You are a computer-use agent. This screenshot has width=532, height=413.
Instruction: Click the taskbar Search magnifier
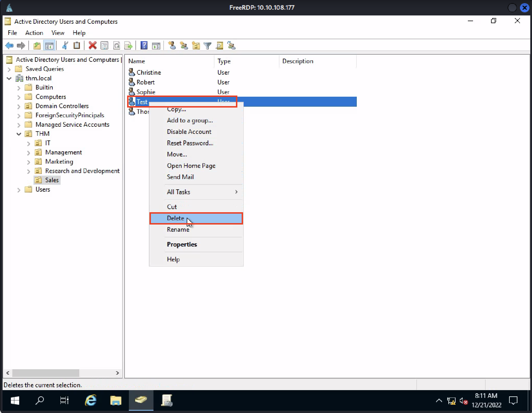(40, 400)
